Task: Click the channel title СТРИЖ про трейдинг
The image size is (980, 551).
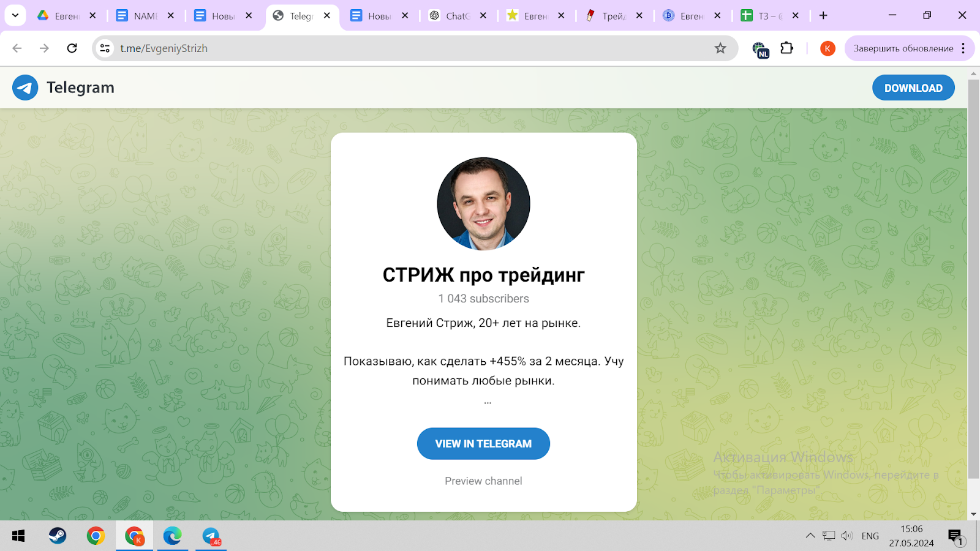Action: [x=483, y=275]
